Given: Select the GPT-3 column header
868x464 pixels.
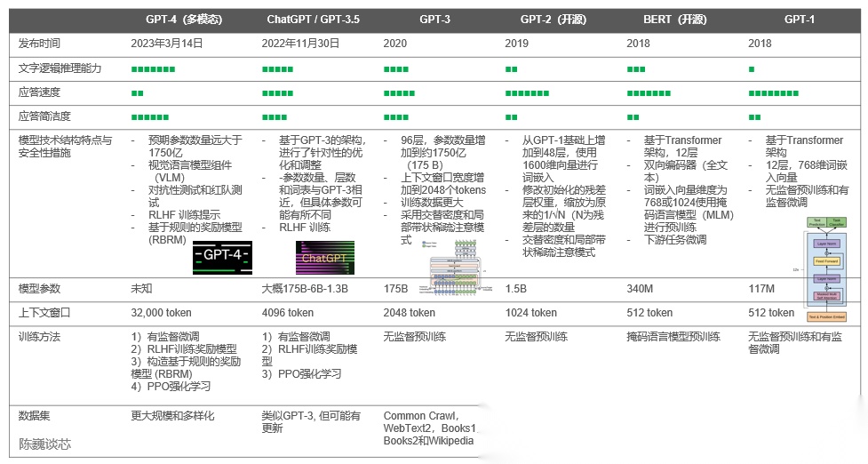Looking at the screenshot, I should tap(435, 20).
